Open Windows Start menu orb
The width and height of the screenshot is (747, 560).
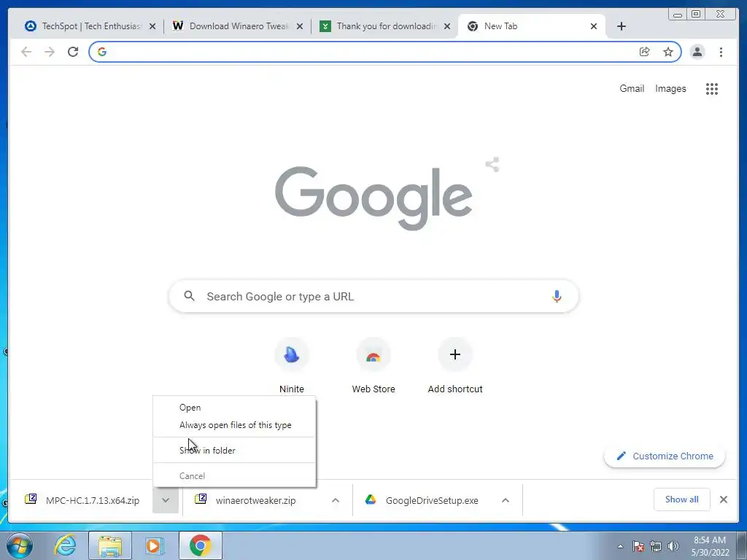click(20, 545)
